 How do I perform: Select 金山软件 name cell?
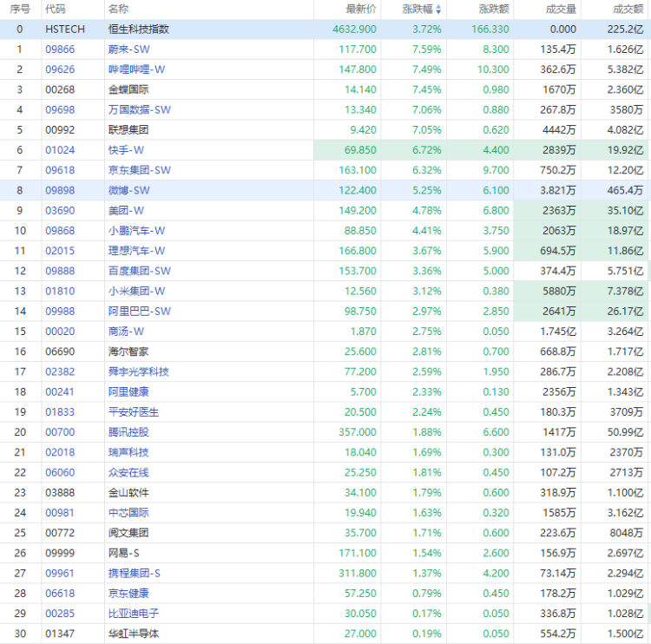128,492
